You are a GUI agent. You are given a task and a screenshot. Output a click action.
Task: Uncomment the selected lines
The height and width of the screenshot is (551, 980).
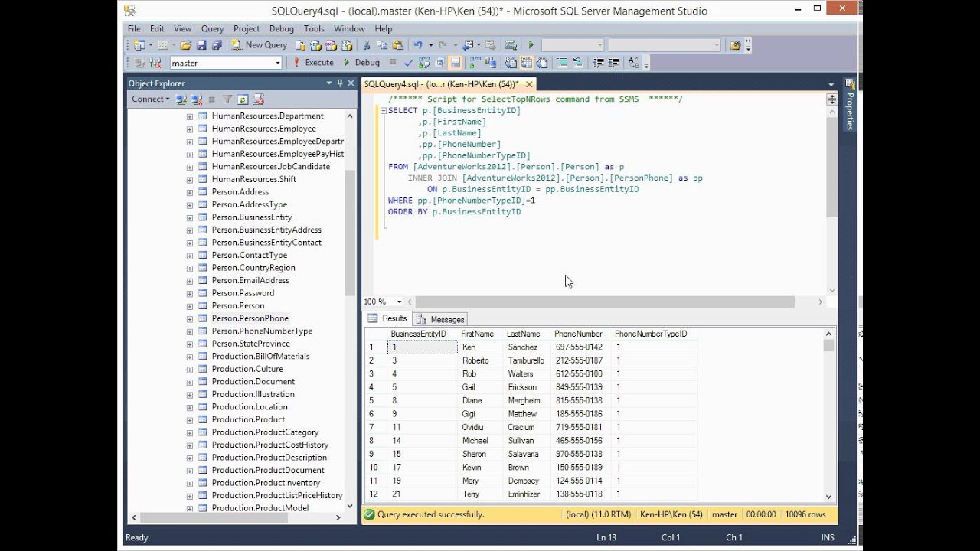578,63
